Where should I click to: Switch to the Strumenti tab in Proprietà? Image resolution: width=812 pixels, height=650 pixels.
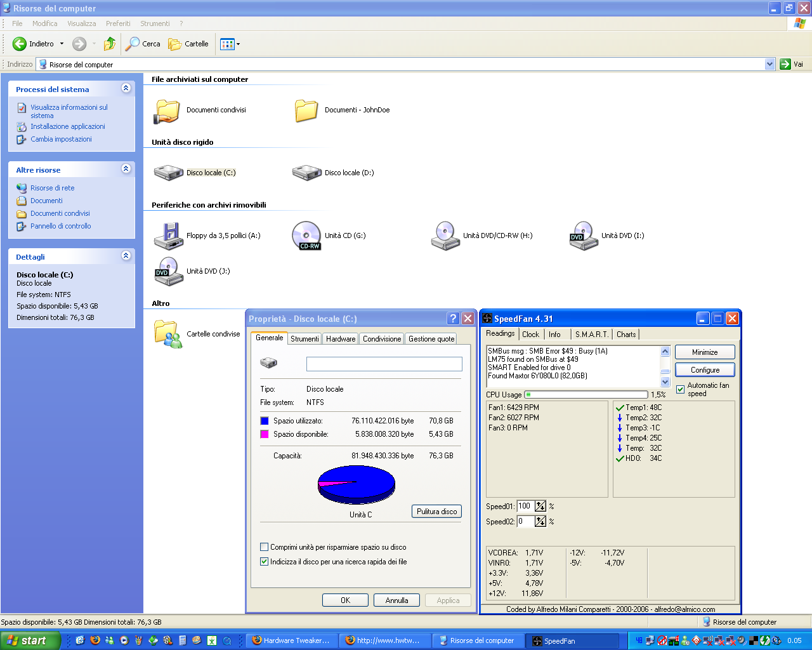(x=304, y=339)
